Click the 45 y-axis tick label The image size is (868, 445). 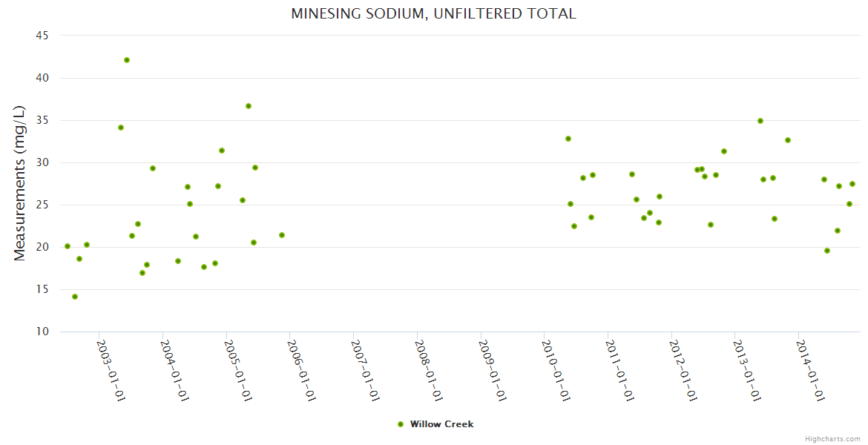click(x=42, y=36)
